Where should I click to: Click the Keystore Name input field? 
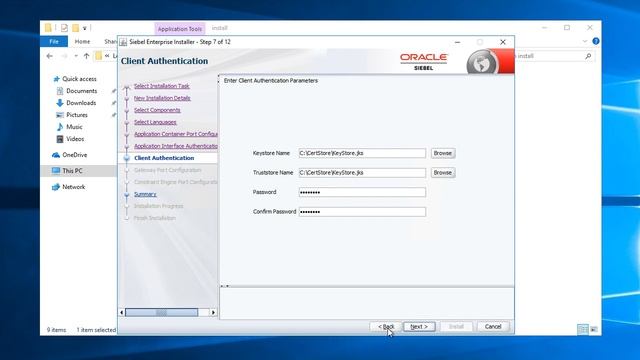(x=362, y=153)
